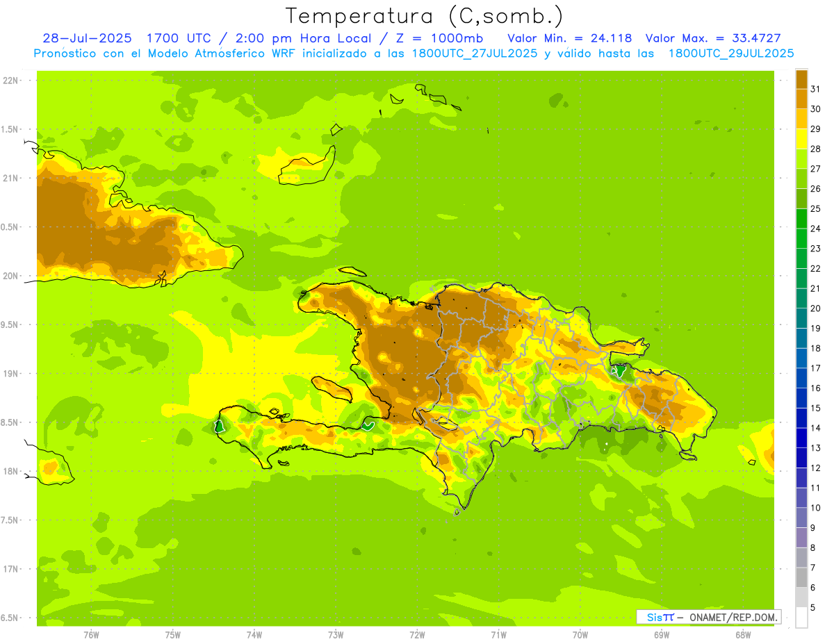Click the legend value 16
The image size is (834, 644).
tap(815, 388)
